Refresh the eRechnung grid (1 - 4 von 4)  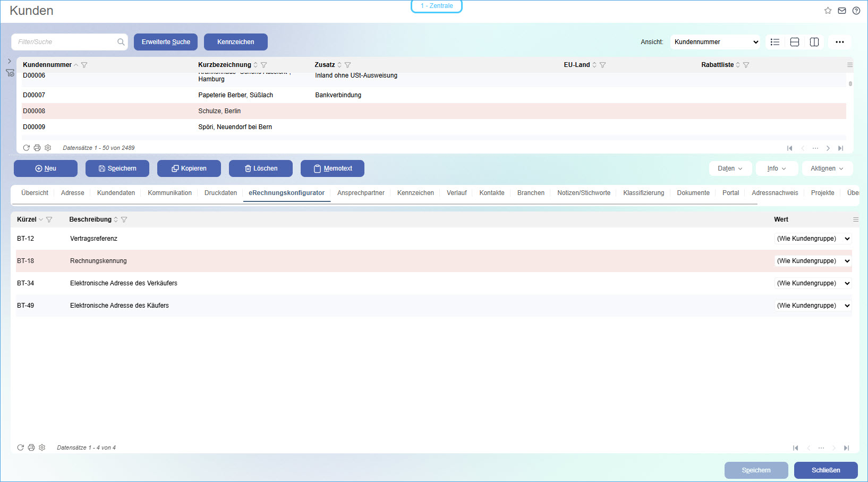pyautogui.click(x=20, y=447)
